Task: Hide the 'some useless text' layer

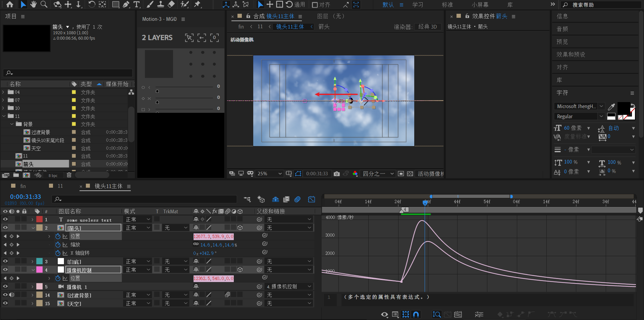Action: 5,219
